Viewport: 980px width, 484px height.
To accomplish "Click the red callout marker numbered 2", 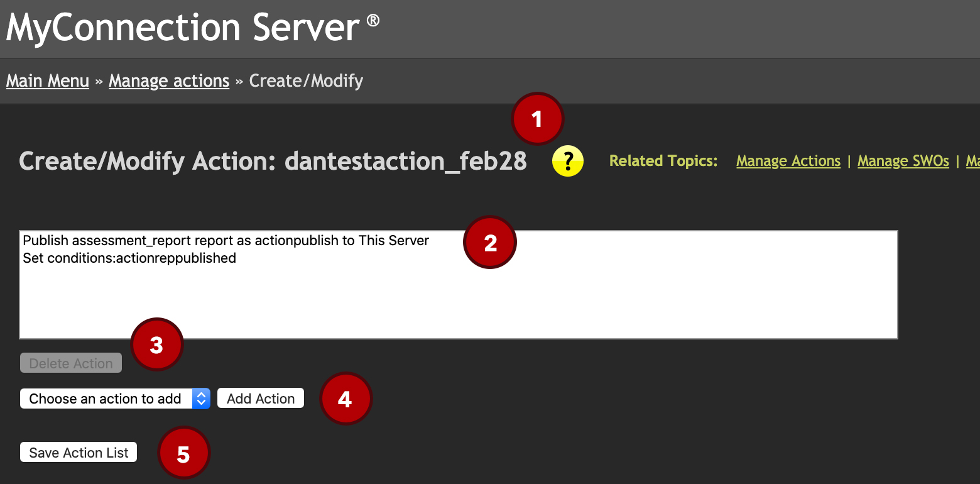I will 490,243.
